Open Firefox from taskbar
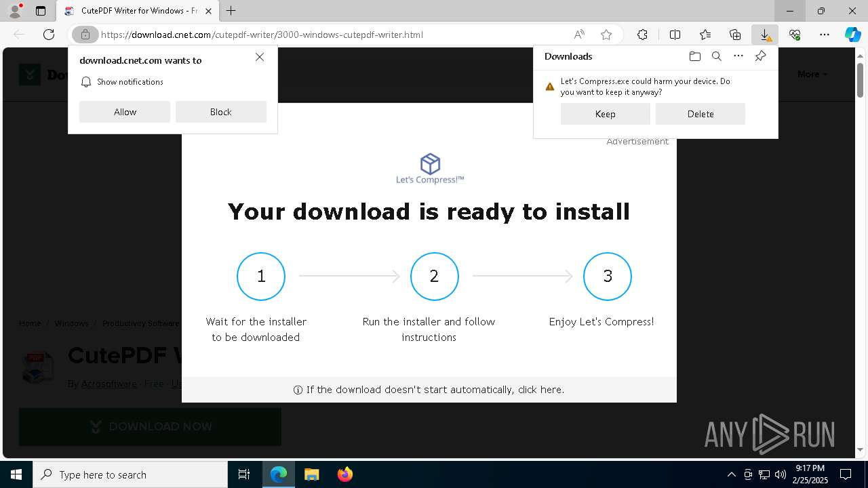The image size is (868, 488). tap(344, 474)
